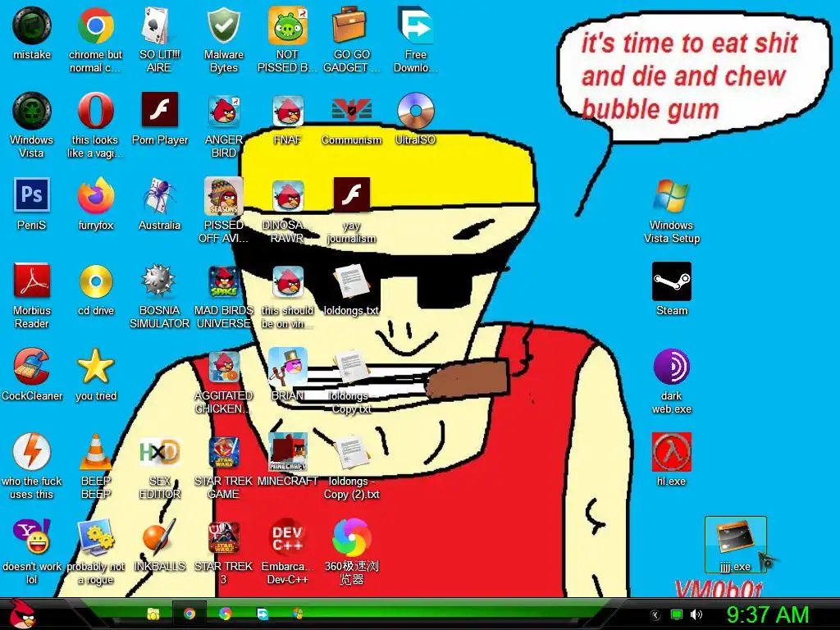The width and height of the screenshot is (840, 630).
Task: Click the Angry Bird Start button
Action: 22,614
